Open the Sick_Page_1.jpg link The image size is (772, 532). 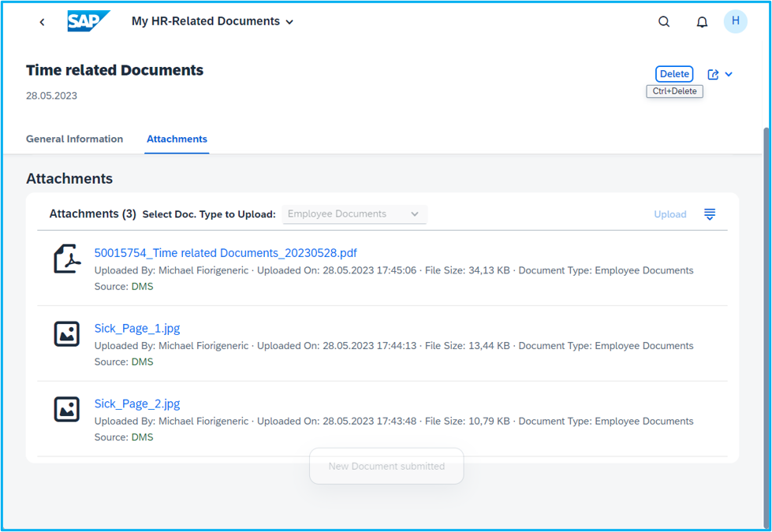tap(137, 329)
